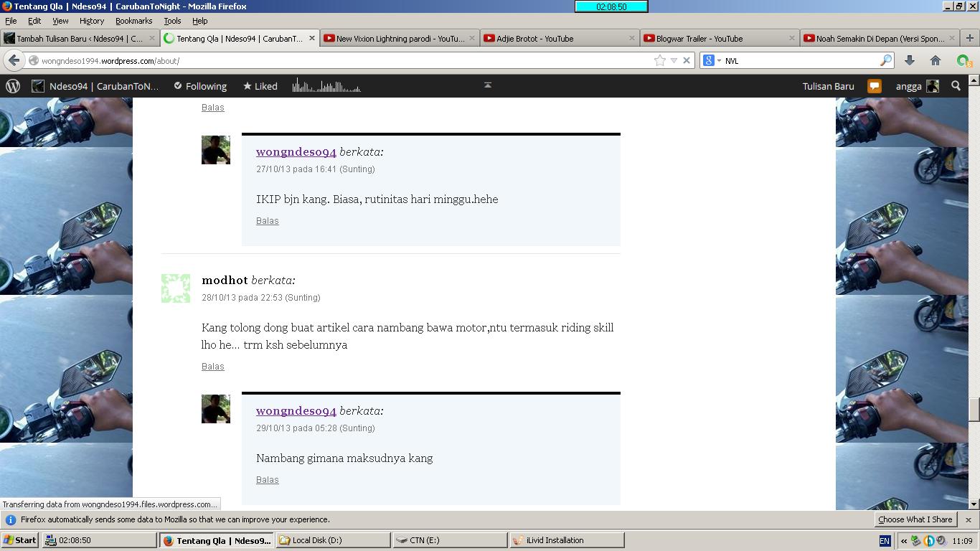980x551 pixels.
Task: Toggle Following status for this blog
Action: [200, 86]
